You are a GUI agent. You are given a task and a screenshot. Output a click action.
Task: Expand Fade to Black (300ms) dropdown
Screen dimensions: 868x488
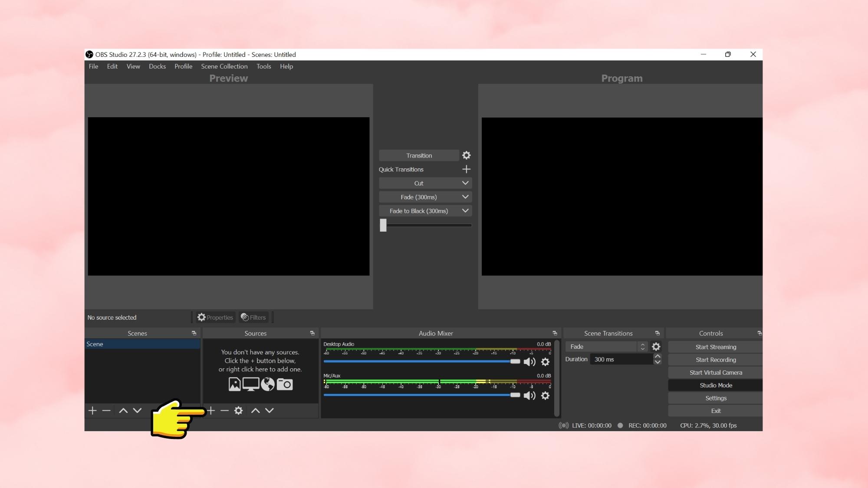[465, 211]
